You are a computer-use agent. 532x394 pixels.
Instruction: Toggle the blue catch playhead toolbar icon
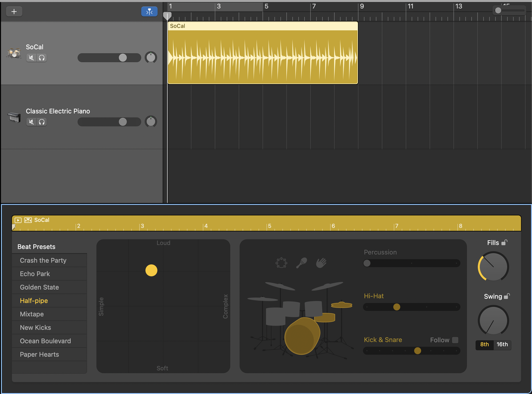149,11
